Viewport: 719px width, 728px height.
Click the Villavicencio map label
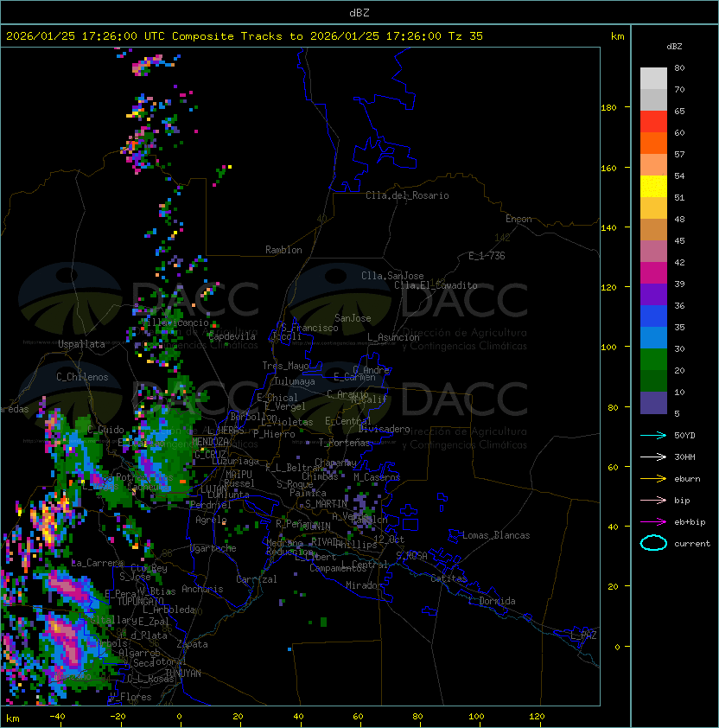175,322
